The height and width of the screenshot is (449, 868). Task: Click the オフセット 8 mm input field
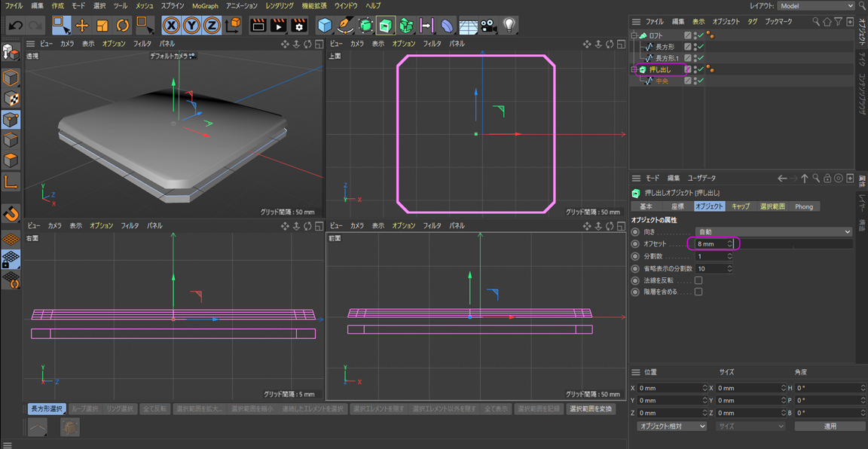[710, 244]
